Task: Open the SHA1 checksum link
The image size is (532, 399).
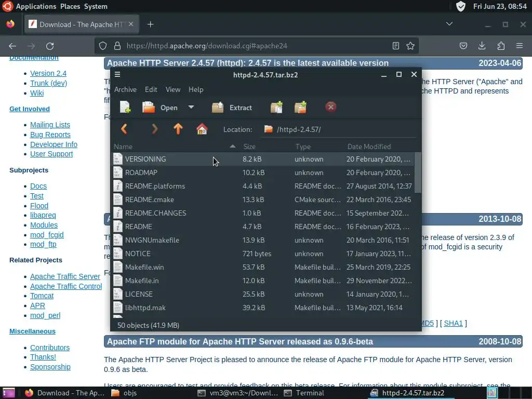Action: pyautogui.click(x=453, y=323)
